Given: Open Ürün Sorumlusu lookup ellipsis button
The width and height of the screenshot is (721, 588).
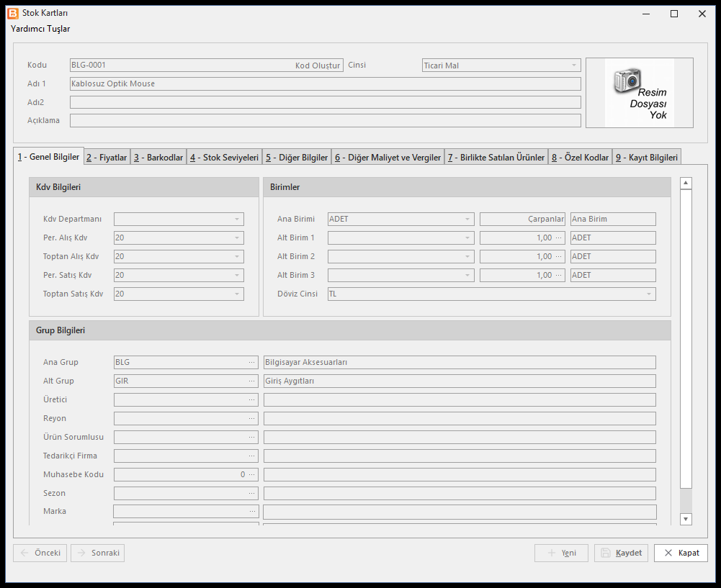Looking at the screenshot, I should 251,438.
